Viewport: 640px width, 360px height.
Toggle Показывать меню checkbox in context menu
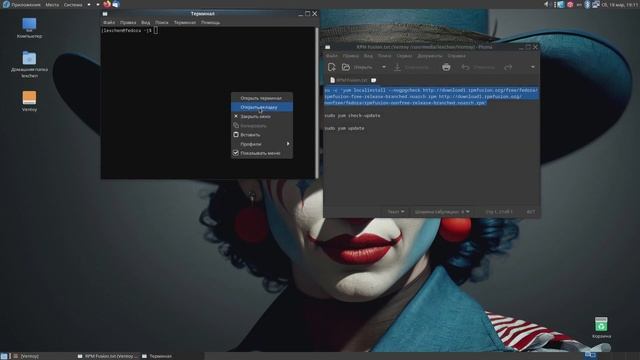click(236, 153)
